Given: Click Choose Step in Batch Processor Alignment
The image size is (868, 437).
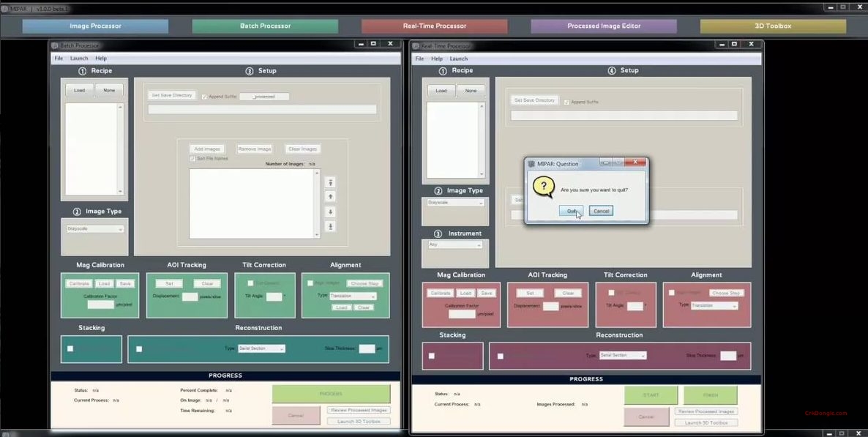Looking at the screenshot, I should (364, 283).
